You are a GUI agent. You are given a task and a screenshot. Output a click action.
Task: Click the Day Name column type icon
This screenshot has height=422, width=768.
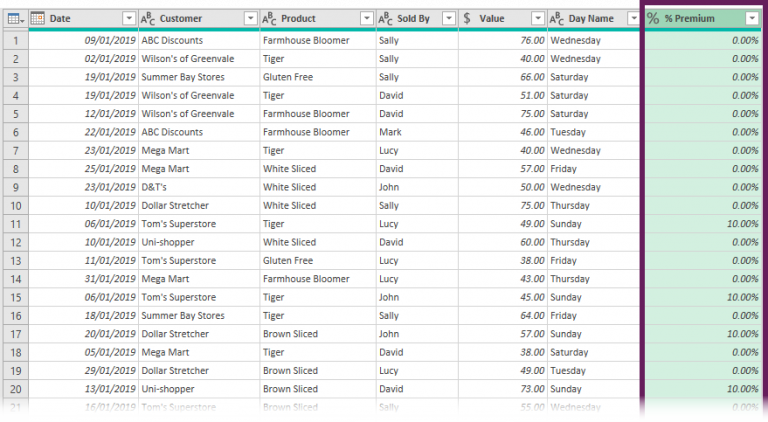[556, 19]
